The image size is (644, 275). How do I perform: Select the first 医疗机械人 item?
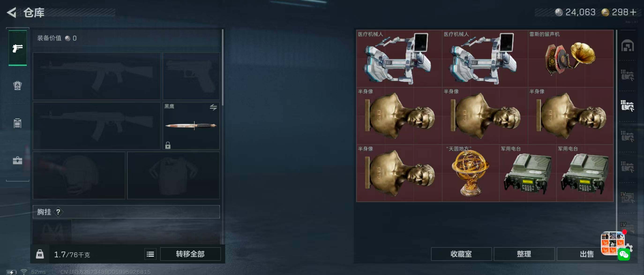point(399,59)
